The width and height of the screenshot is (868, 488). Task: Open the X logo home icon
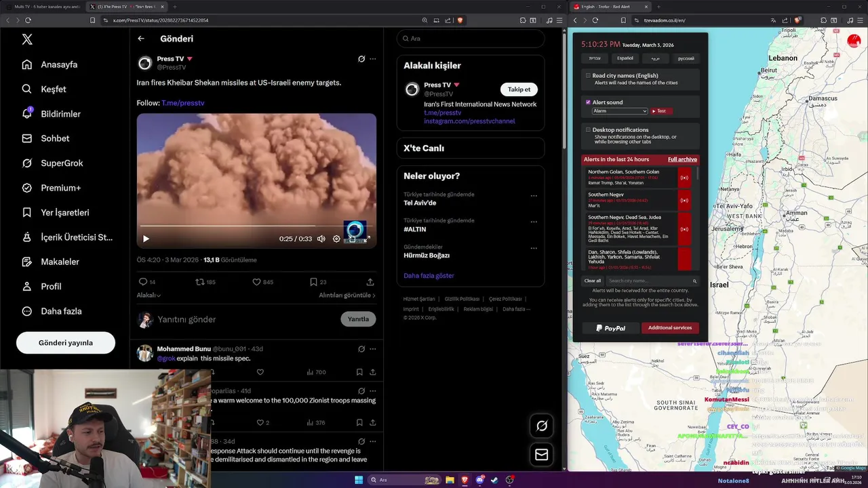(27, 39)
